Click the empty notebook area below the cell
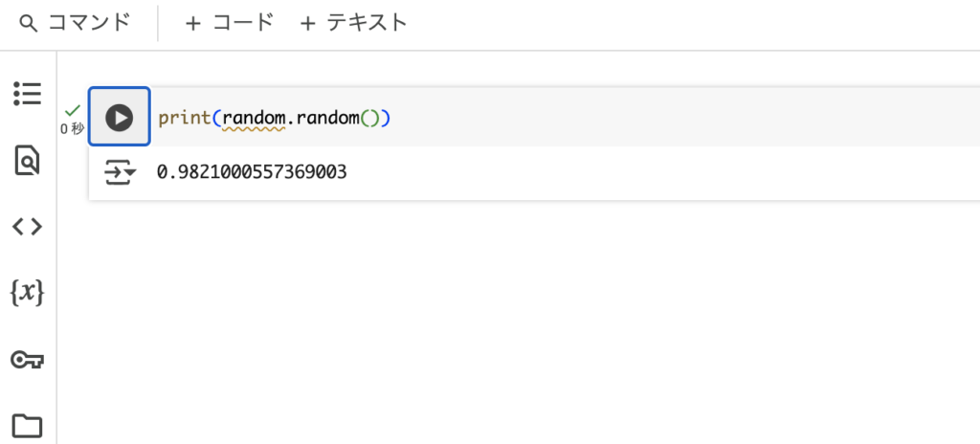The height and width of the screenshot is (444, 980). point(519,322)
